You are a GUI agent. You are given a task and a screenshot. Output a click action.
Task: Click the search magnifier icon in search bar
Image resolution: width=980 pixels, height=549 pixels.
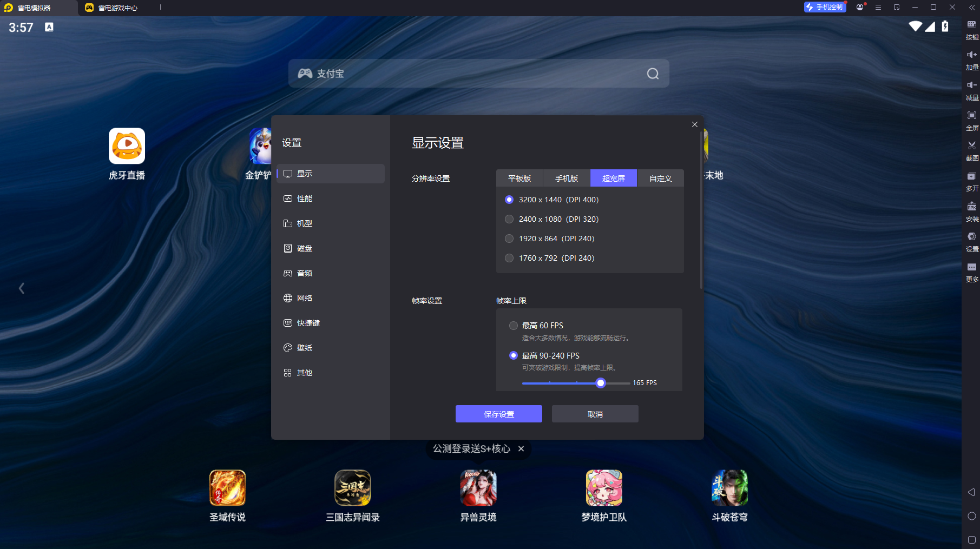[x=653, y=74]
